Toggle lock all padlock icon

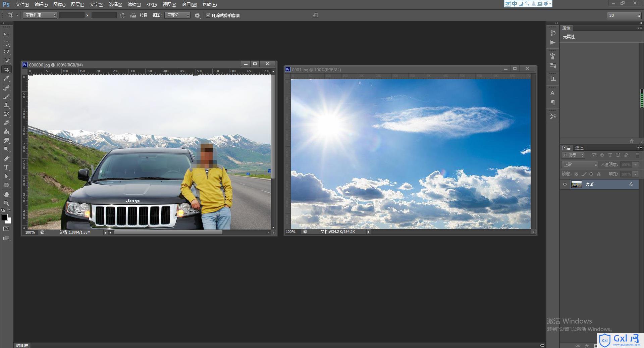click(599, 174)
